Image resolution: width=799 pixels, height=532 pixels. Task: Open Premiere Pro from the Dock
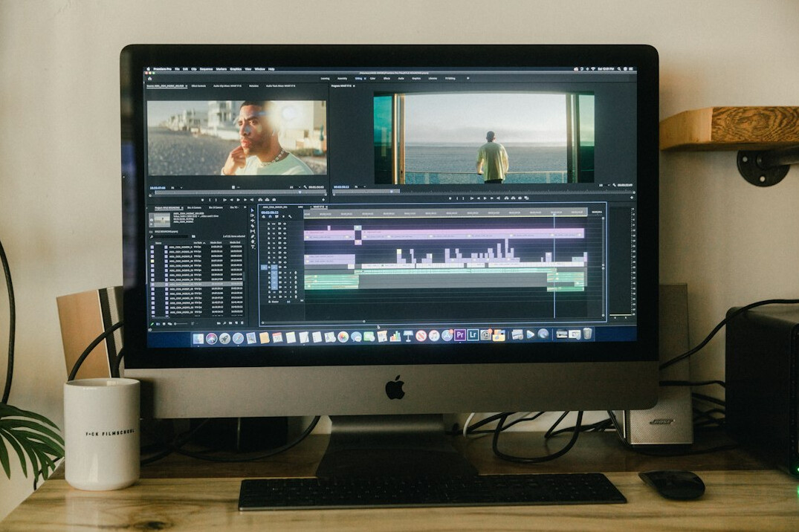[x=460, y=335]
